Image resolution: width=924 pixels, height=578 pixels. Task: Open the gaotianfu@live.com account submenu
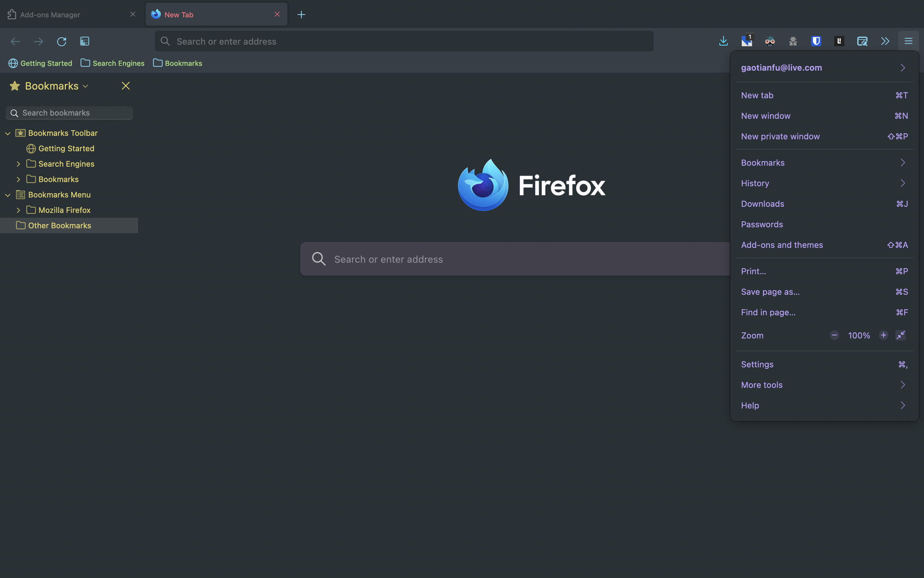824,68
